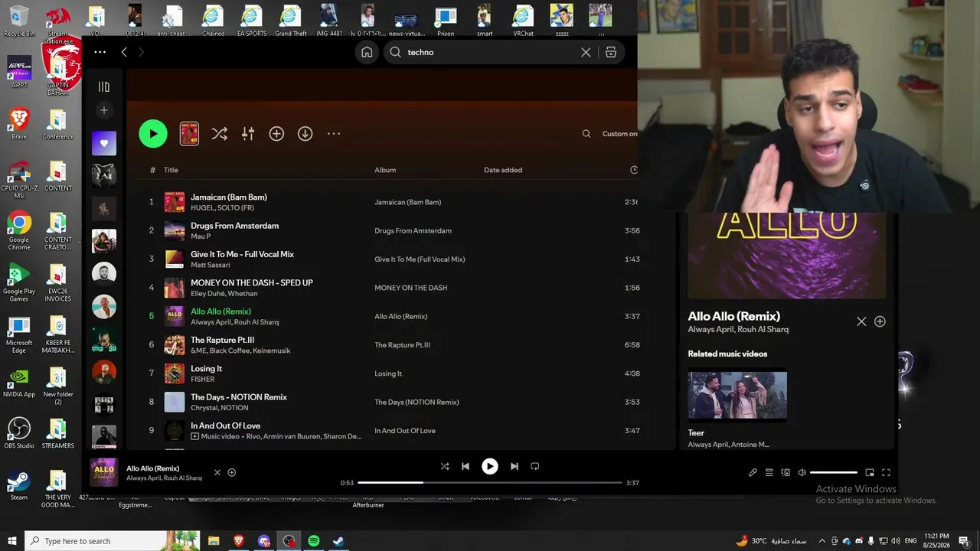The image size is (980, 551).
Task: Open the mini player
Action: 870,472
